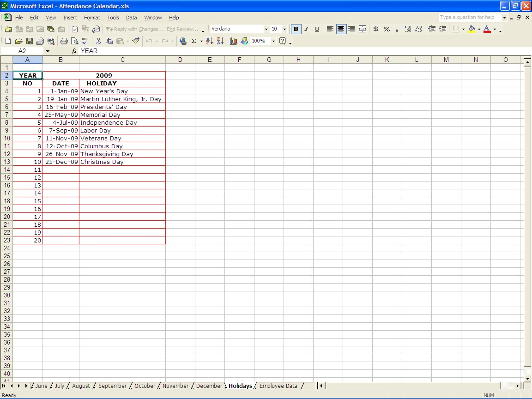Open the Verdana font name dropdown
The image size is (532, 399).
[266, 29]
